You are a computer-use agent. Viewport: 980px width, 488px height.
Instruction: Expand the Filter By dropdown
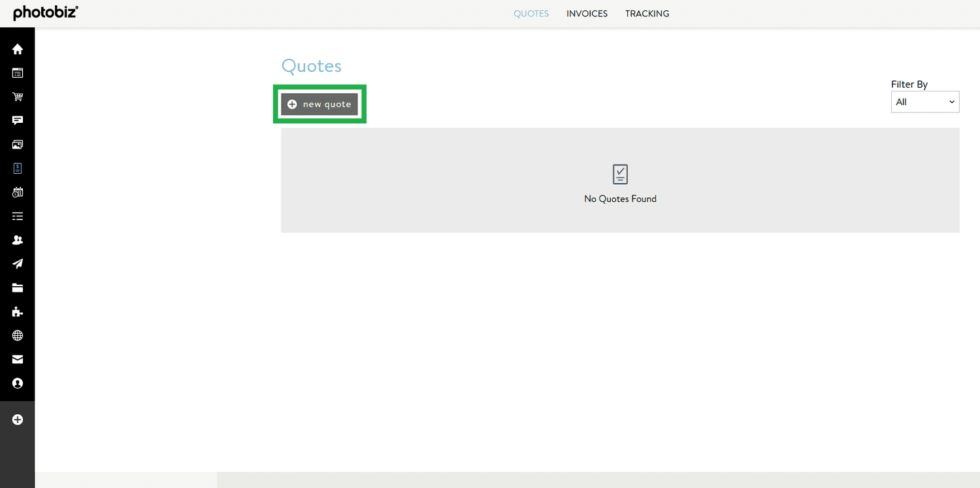[x=924, y=102]
